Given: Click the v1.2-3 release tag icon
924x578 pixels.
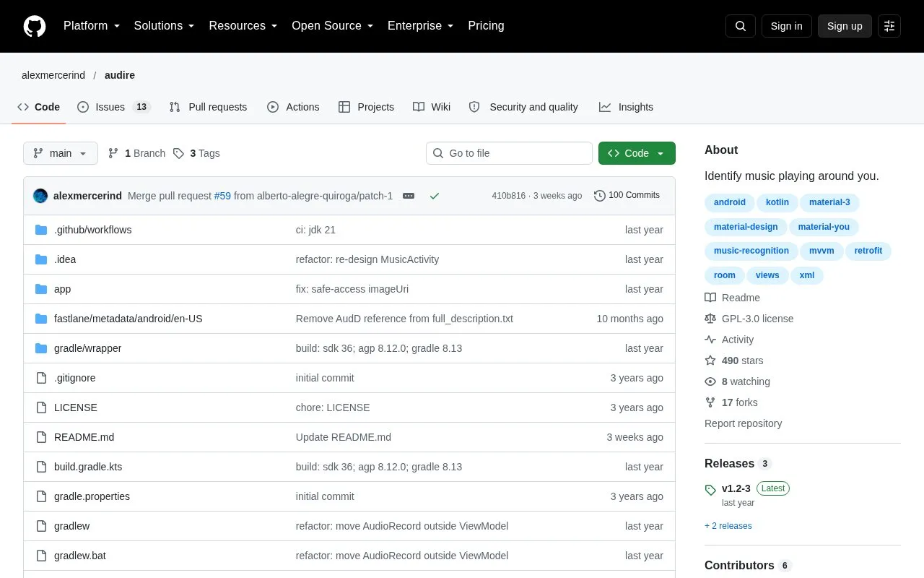Looking at the screenshot, I should (710, 490).
